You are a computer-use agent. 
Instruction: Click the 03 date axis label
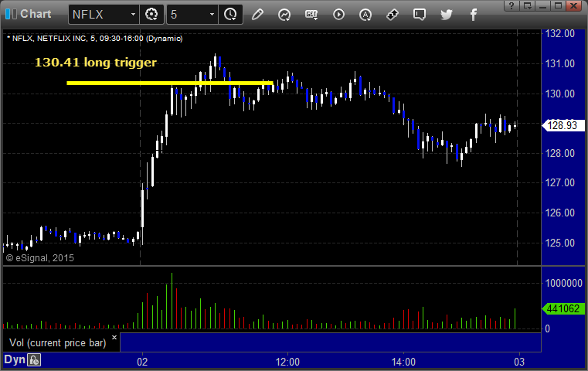[519, 362]
